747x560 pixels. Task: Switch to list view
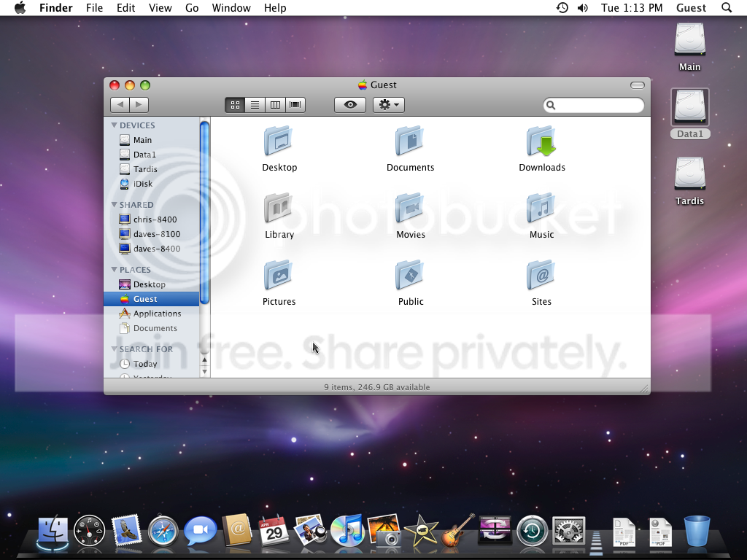pyautogui.click(x=255, y=105)
